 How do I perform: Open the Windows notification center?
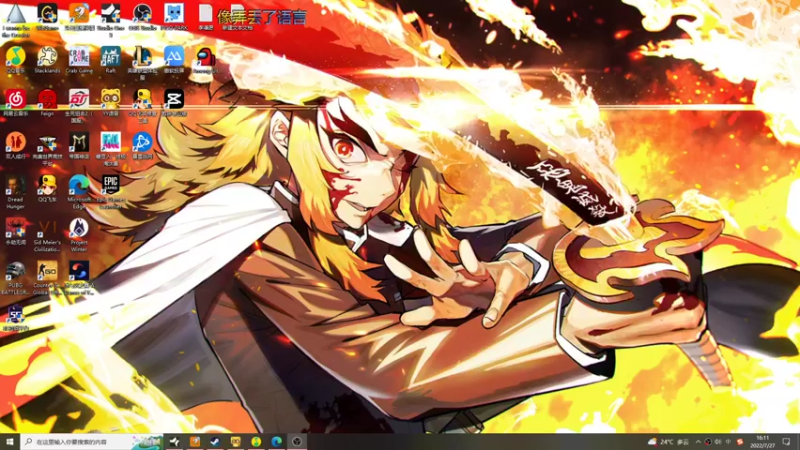(x=786, y=442)
